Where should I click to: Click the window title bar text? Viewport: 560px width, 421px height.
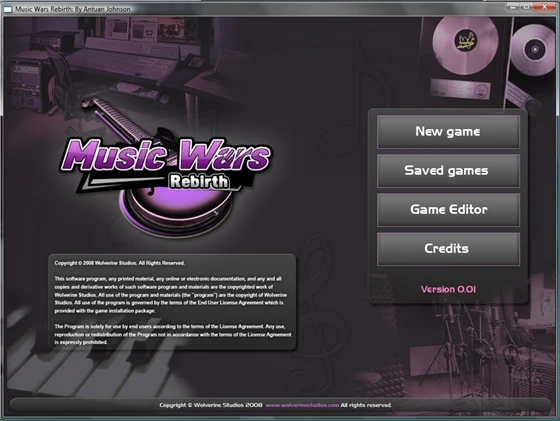point(72,9)
